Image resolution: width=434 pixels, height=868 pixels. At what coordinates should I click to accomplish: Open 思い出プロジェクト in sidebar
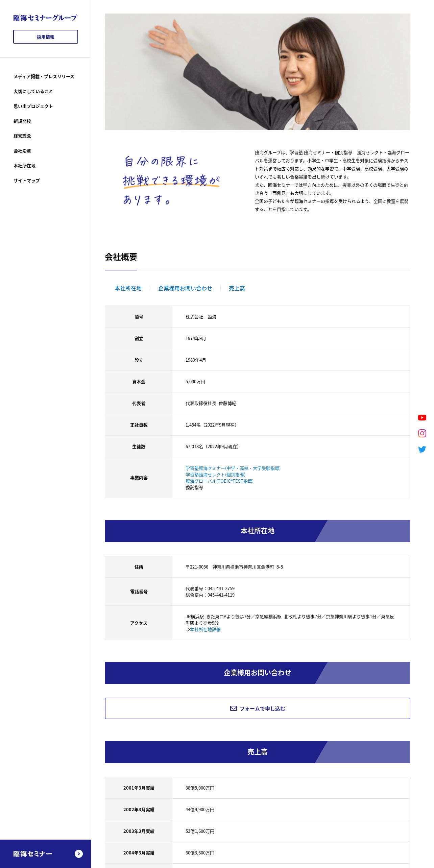click(x=33, y=106)
